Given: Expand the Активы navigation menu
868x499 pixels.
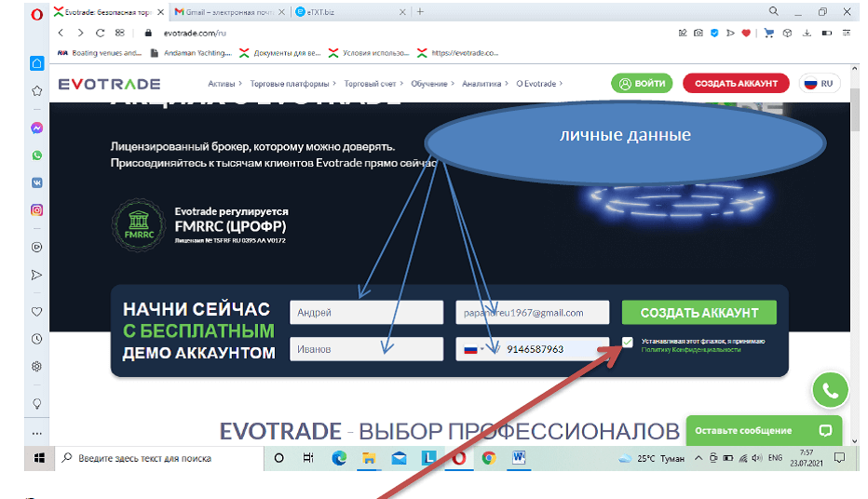Looking at the screenshot, I should point(224,84).
